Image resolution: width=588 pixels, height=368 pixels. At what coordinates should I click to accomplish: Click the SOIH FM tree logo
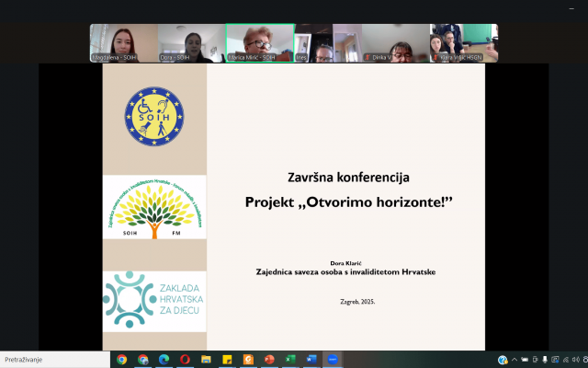click(154, 207)
